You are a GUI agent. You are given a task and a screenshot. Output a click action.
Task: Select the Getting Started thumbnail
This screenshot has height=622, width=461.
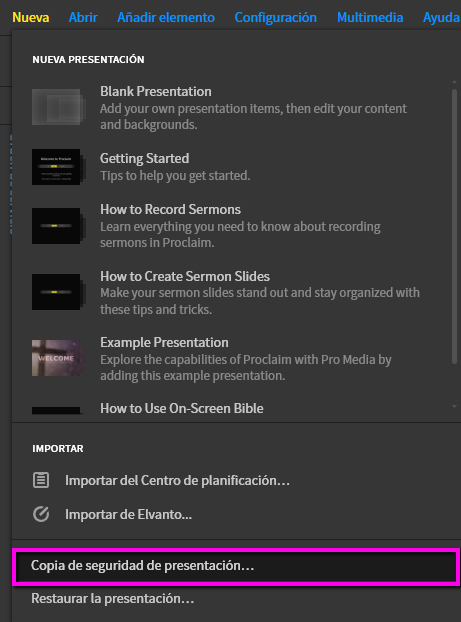click(x=59, y=167)
